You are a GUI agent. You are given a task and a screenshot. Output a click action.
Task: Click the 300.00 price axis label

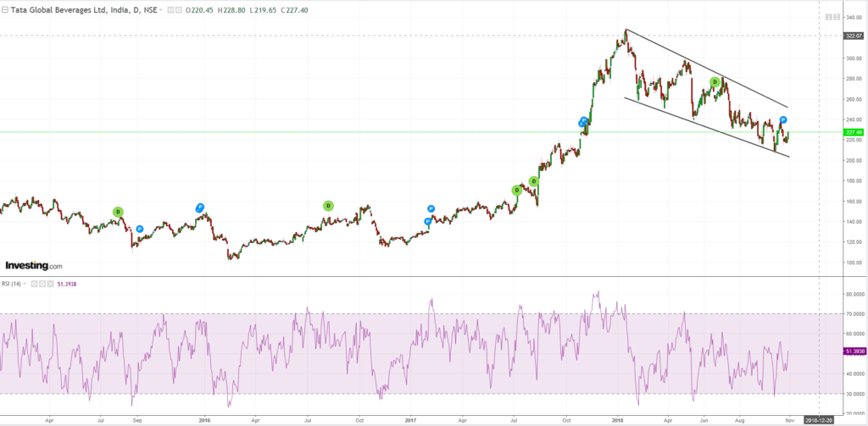click(x=854, y=58)
